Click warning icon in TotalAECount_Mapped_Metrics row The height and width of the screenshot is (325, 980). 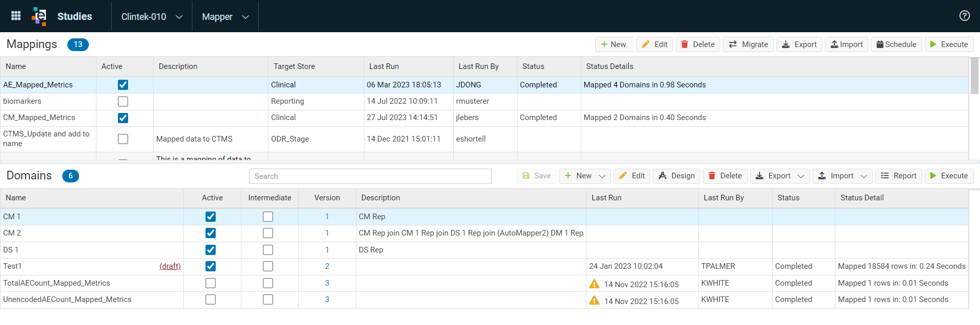594,284
